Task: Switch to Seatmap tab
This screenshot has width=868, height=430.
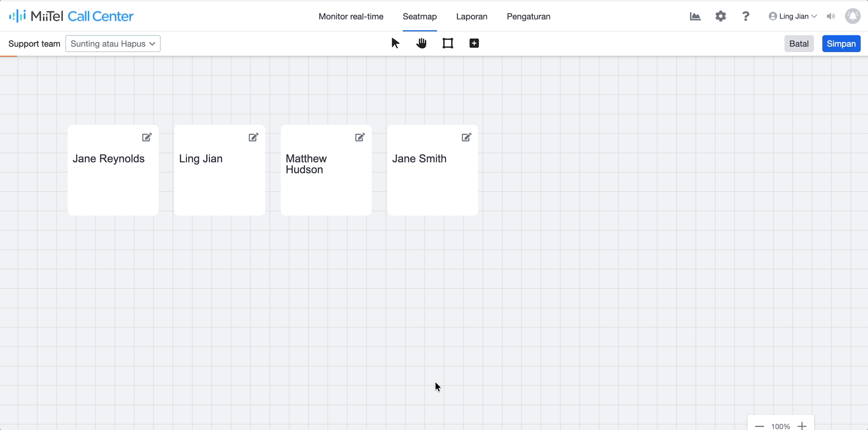Action: coord(419,16)
